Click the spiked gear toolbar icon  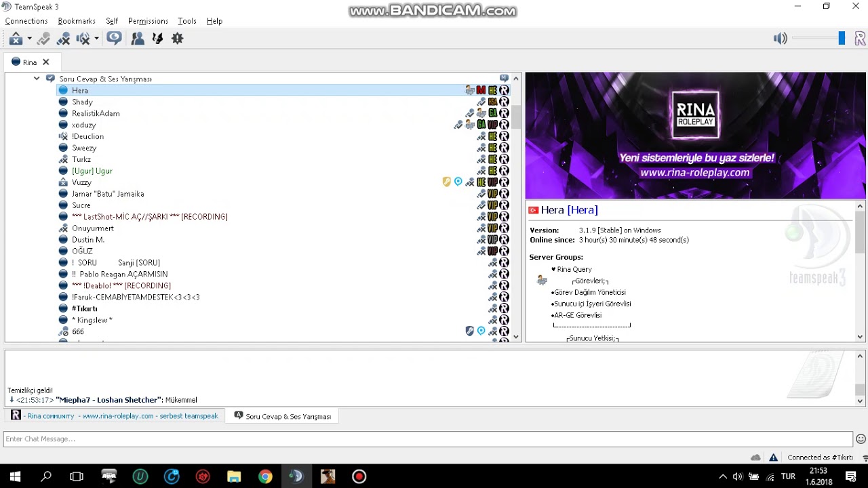(x=178, y=39)
